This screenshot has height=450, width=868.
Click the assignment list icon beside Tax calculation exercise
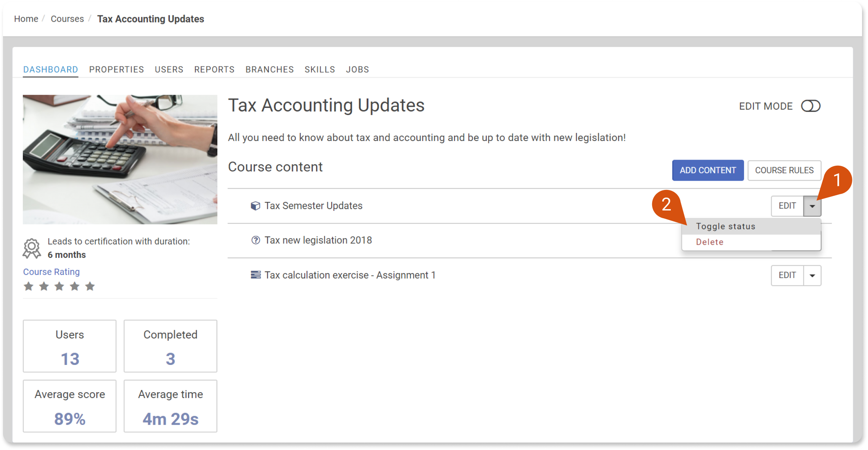pyautogui.click(x=255, y=275)
